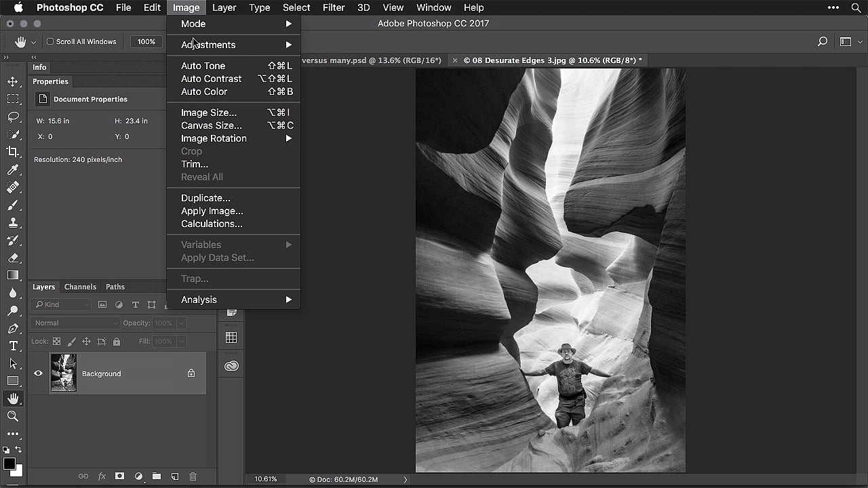This screenshot has height=488, width=868.
Task: Toggle Lock image pixels brush icon
Action: pos(71,342)
